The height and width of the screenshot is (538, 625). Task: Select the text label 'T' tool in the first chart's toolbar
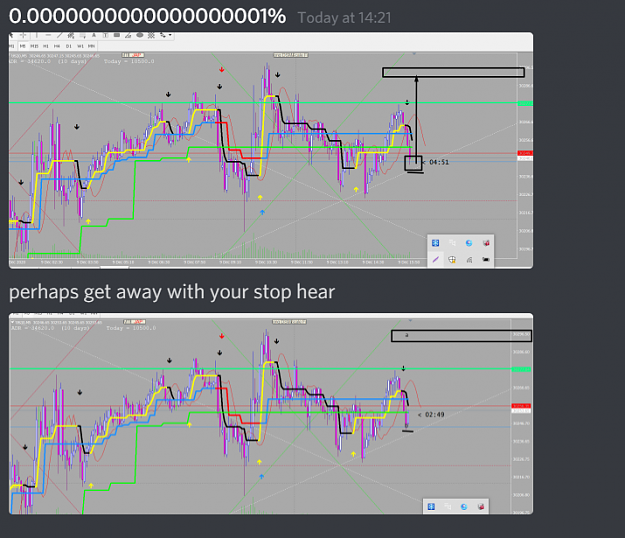(x=106, y=35)
